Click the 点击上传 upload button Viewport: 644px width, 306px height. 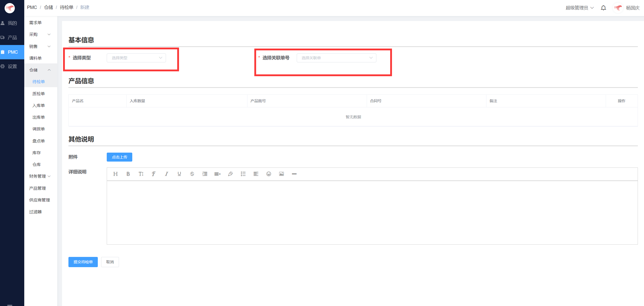(x=119, y=157)
